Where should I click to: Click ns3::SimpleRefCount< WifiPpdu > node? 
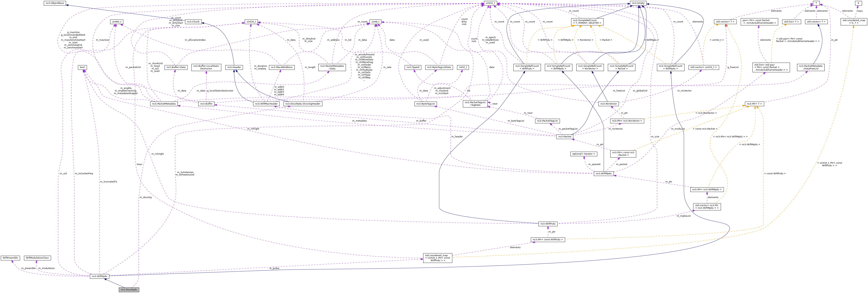671,67
